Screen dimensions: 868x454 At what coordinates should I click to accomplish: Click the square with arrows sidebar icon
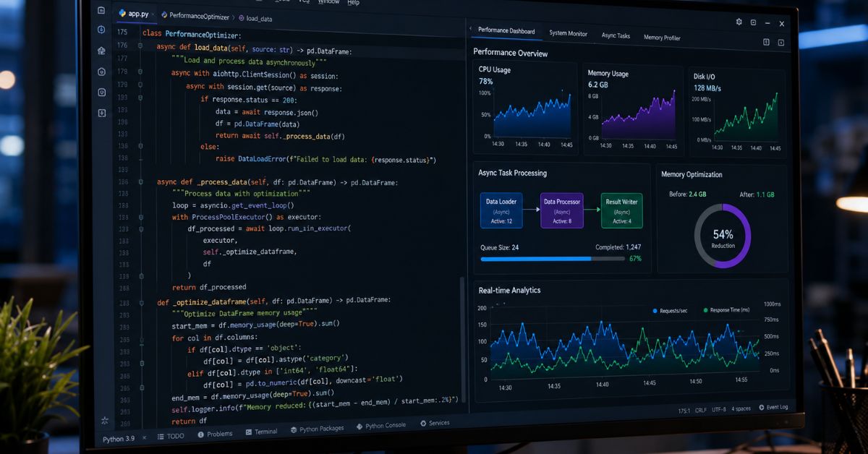coord(102,113)
